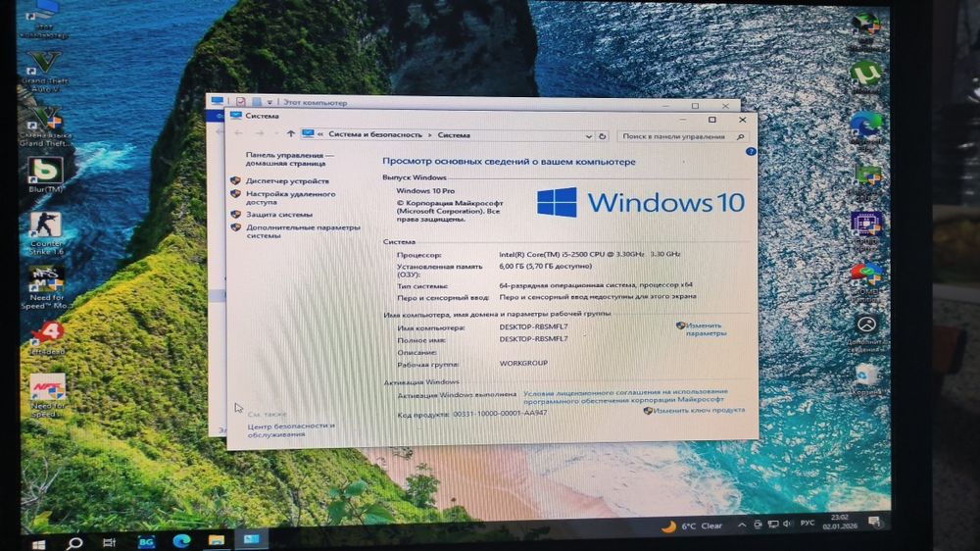Click the volume icon in system tray
The height and width of the screenshot is (551, 980).
(x=787, y=524)
